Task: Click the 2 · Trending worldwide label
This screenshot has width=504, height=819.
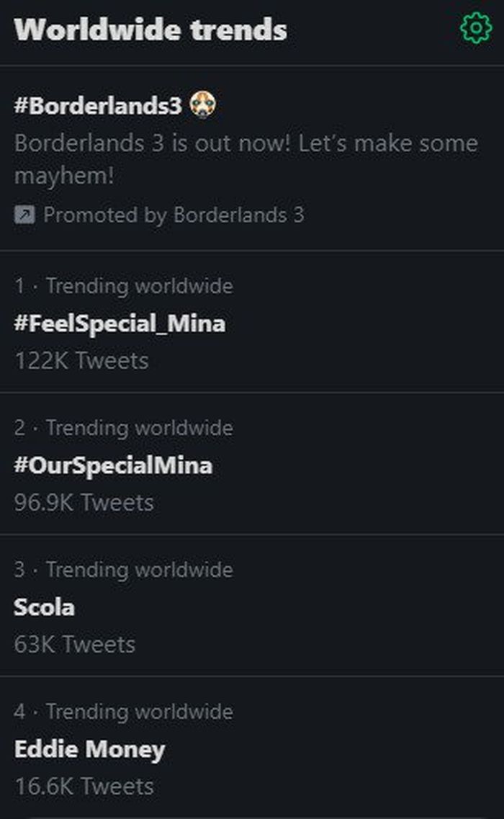Action: coord(124,428)
